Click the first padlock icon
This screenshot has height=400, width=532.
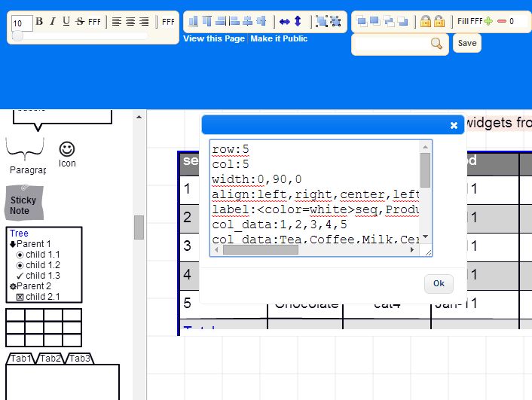426,22
